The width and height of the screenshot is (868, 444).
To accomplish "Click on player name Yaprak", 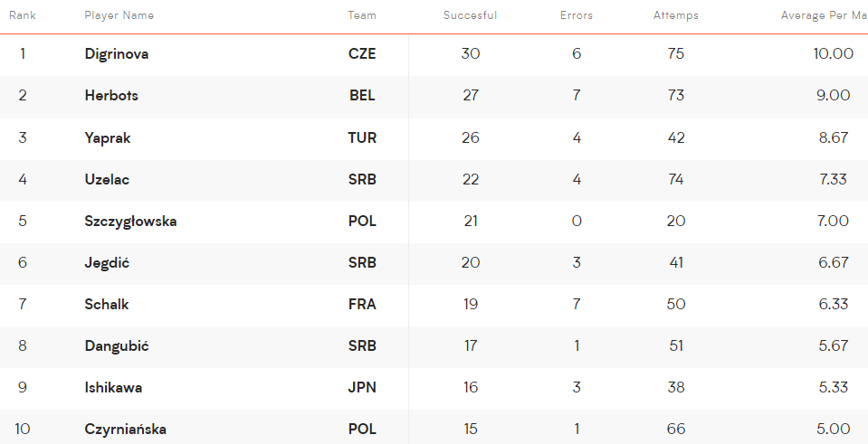I will 108,137.
